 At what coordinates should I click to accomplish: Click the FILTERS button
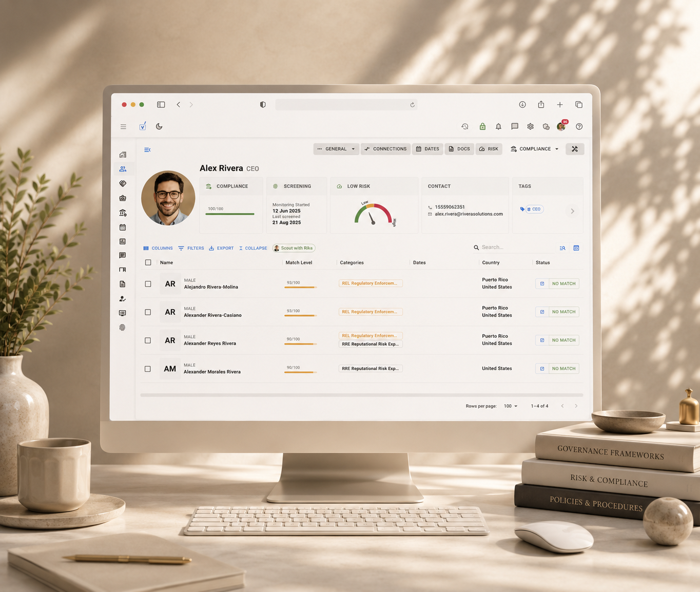(x=191, y=248)
